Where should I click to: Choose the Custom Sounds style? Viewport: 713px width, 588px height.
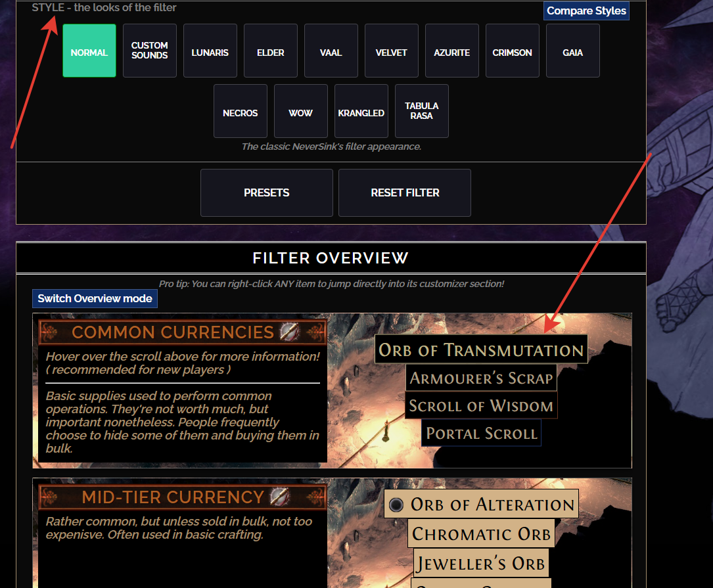(x=150, y=51)
